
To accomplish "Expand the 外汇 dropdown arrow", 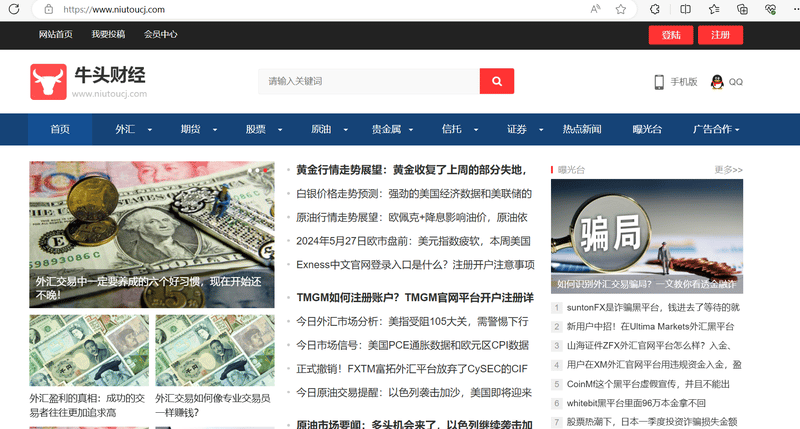I will tap(149, 130).
